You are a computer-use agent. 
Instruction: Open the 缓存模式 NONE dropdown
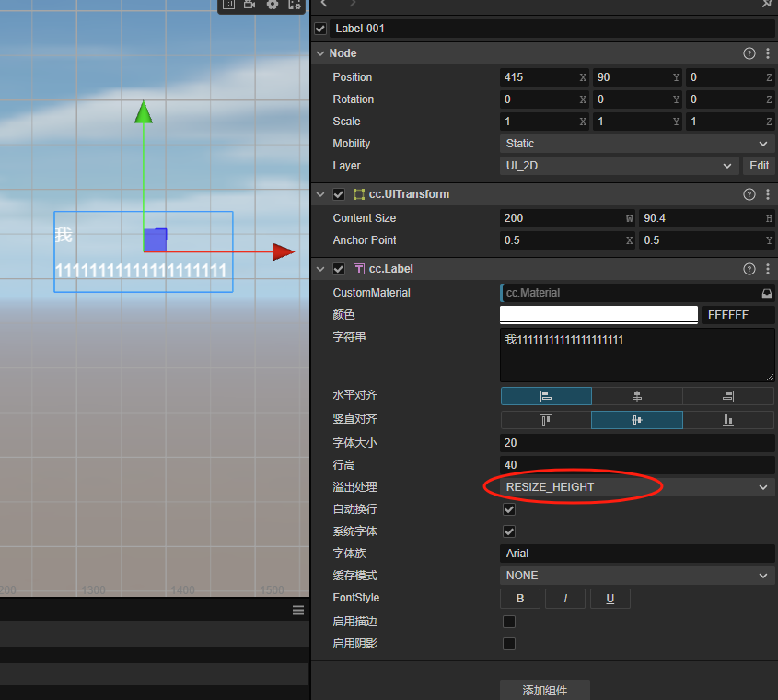(x=637, y=576)
